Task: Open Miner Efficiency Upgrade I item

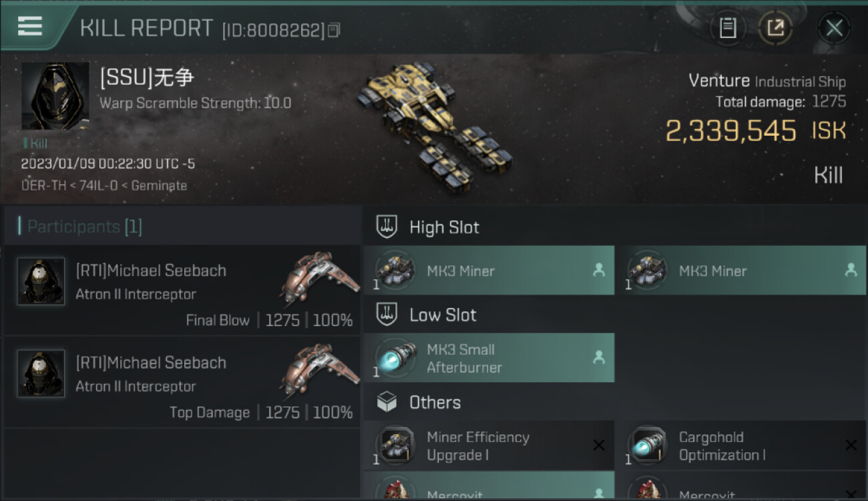Action: [489, 446]
